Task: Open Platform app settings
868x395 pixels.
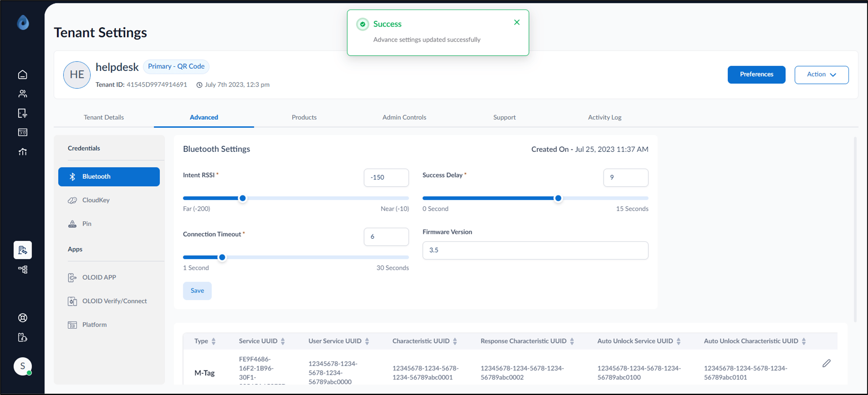Action: pos(109,324)
